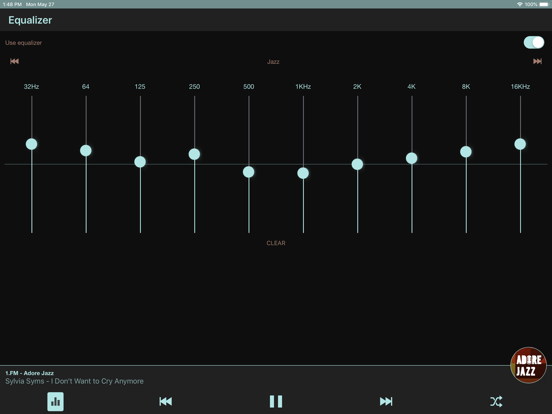Screen dimensions: 552x414
Task: Open the equalizer icon in the bottom bar
Action: tap(56, 401)
